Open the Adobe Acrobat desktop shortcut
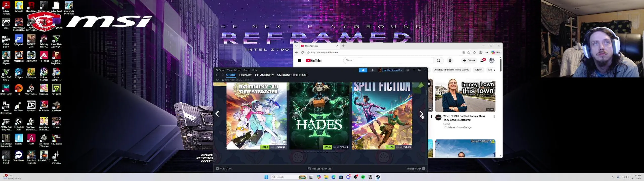Screen dimensions: 644x181 tap(6, 8)
